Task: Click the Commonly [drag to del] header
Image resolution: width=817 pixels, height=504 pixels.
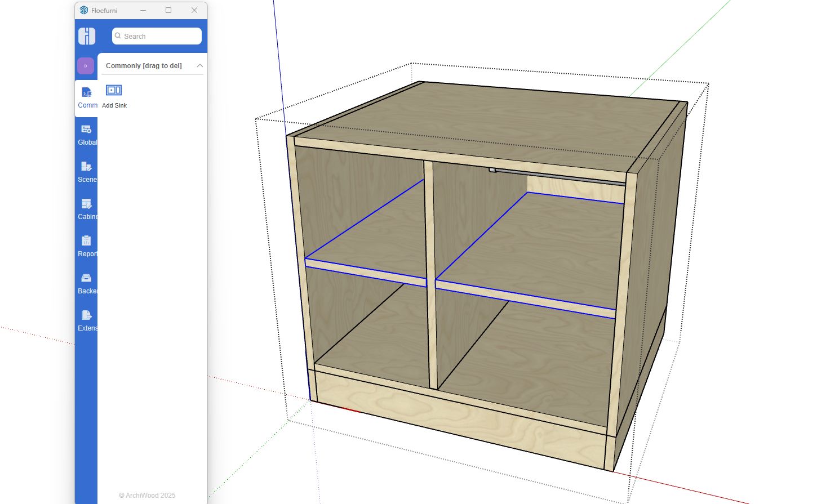Action: pyautogui.click(x=144, y=66)
